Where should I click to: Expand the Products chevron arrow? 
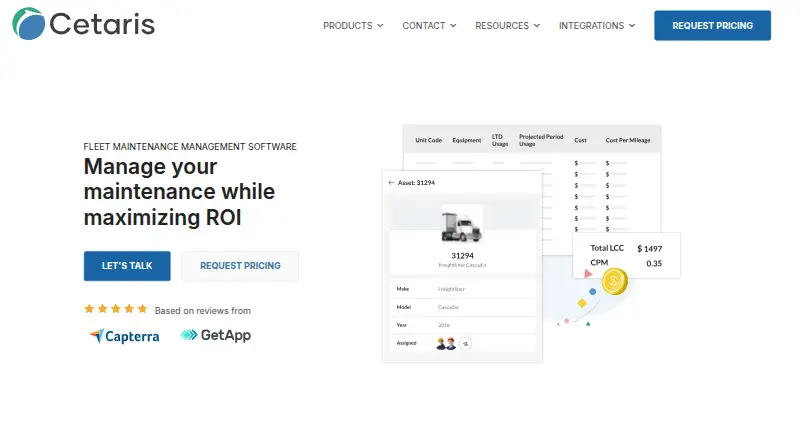pyautogui.click(x=380, y=26)
